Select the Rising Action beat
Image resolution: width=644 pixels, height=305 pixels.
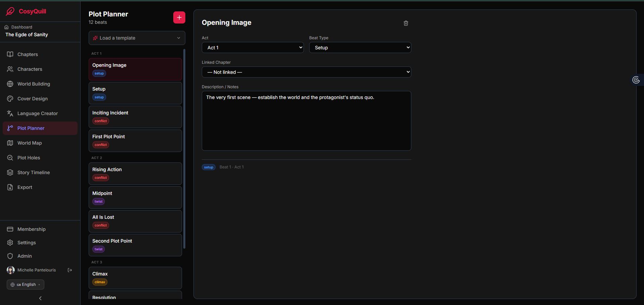coord(135,173)
